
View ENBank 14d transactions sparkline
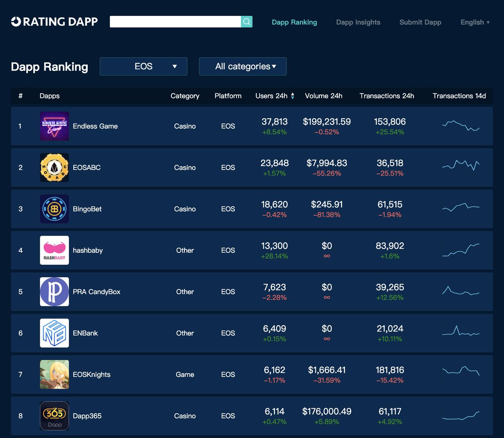tap(461, 331)
